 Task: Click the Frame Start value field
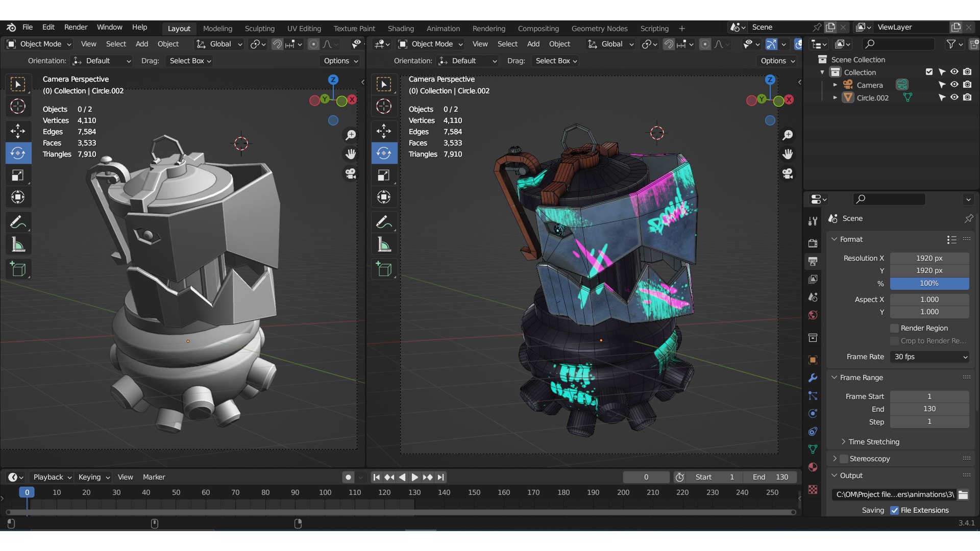coord(929,396)
